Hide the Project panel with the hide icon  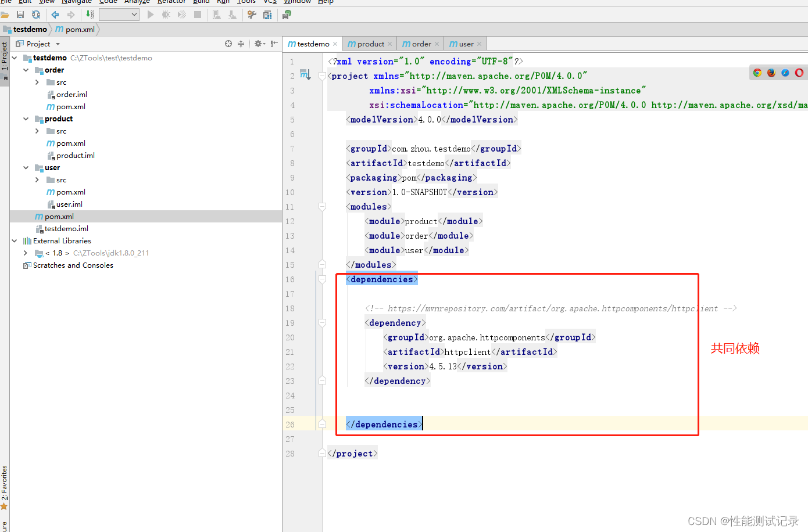tap(274, 44)
